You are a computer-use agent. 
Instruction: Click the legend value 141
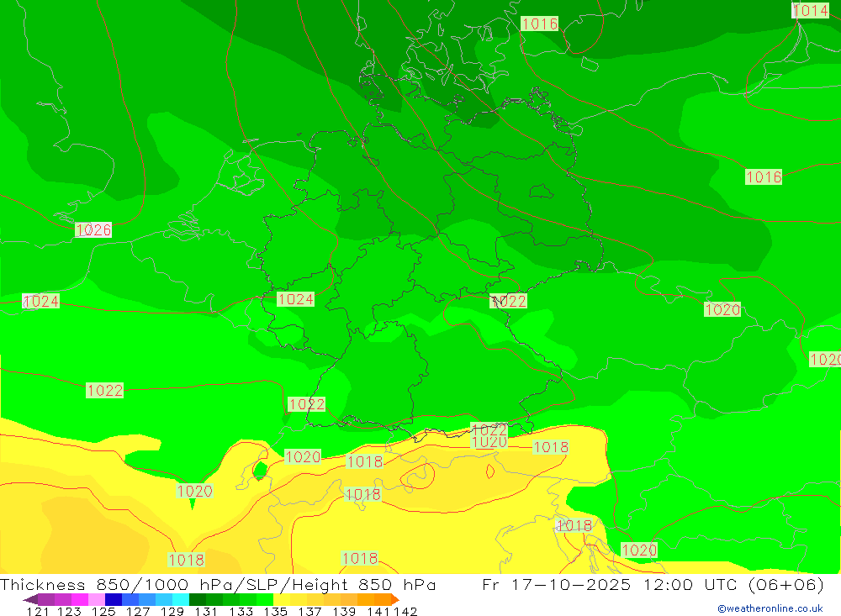378,611
